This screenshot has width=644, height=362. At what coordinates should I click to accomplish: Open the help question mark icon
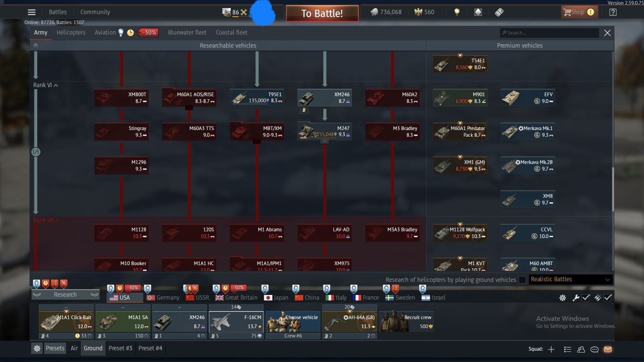pyautogui.click(x=613, y=12)
